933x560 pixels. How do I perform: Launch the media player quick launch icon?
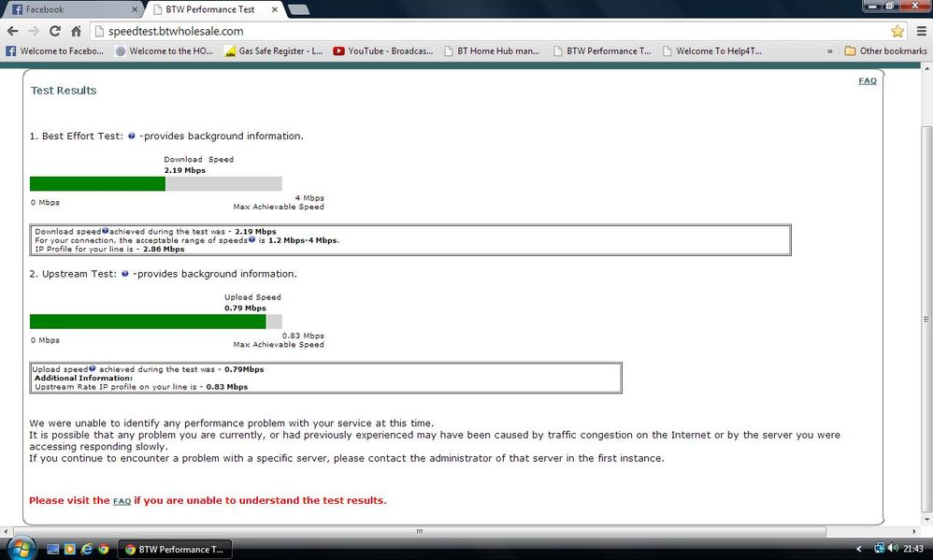tap(69, 550)
